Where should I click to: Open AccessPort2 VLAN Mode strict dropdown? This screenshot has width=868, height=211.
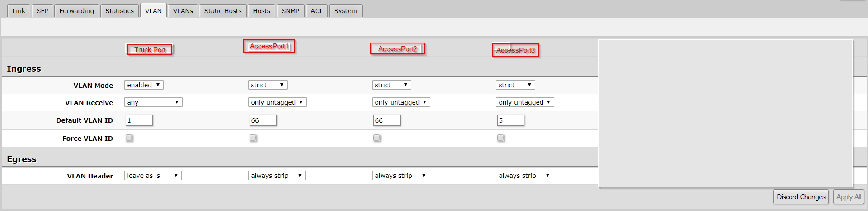[392, 85]
